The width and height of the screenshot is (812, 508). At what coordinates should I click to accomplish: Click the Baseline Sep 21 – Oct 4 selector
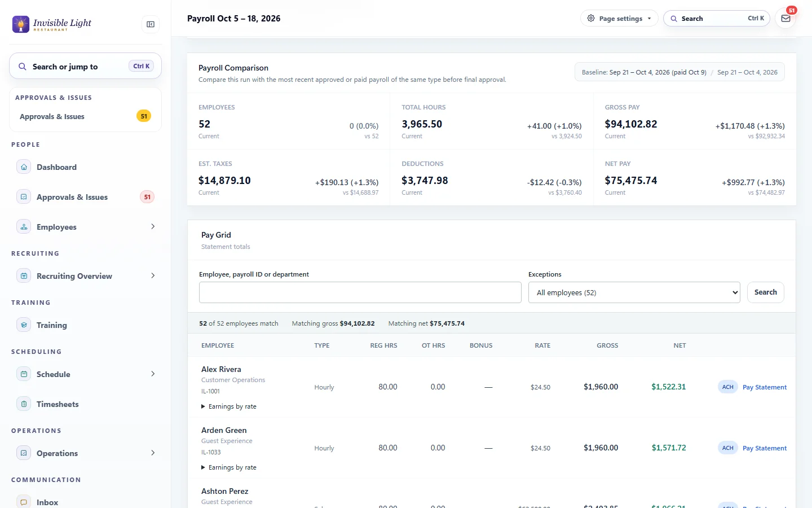pos(679,72)
